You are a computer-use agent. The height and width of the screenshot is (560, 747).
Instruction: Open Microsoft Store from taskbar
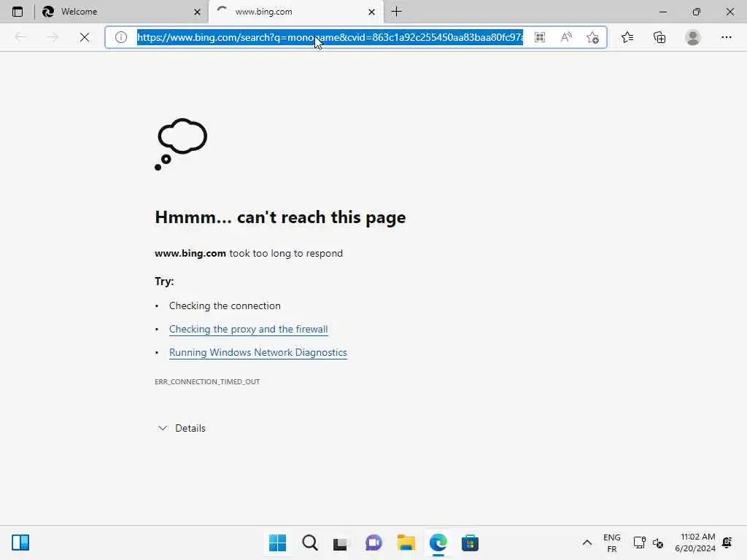pos(470,542)
